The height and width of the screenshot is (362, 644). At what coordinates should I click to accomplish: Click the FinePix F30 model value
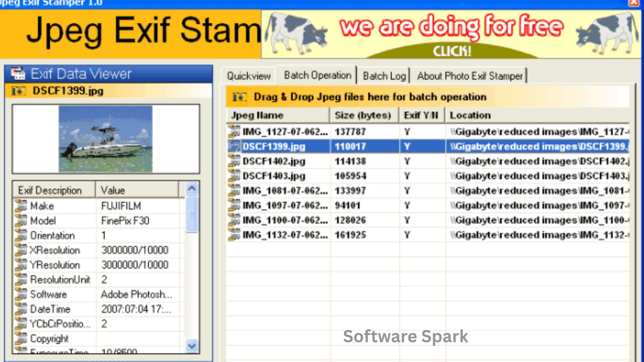click(x=125, y=221)
